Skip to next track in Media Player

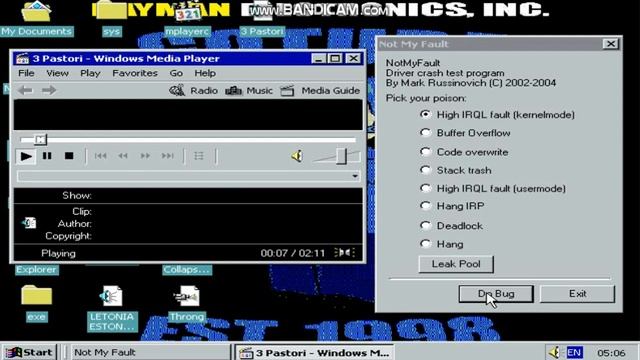(x=167, y=156)
